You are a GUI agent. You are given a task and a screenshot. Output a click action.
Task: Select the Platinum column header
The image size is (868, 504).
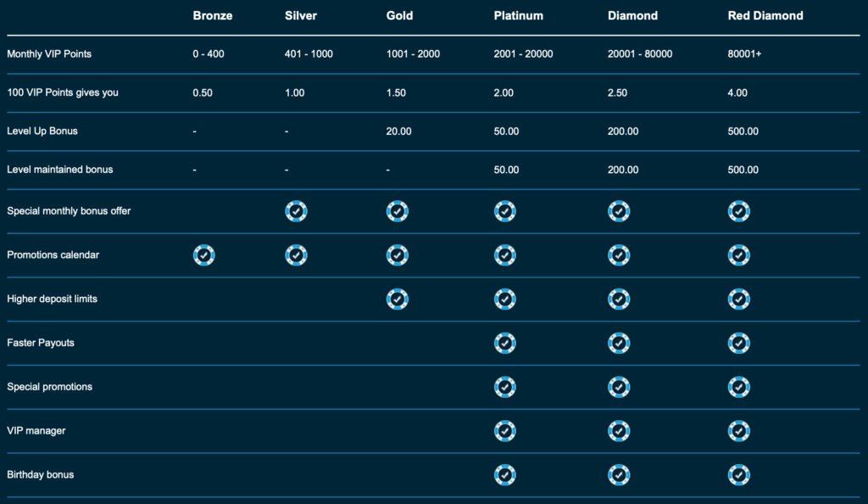point(519,15)
